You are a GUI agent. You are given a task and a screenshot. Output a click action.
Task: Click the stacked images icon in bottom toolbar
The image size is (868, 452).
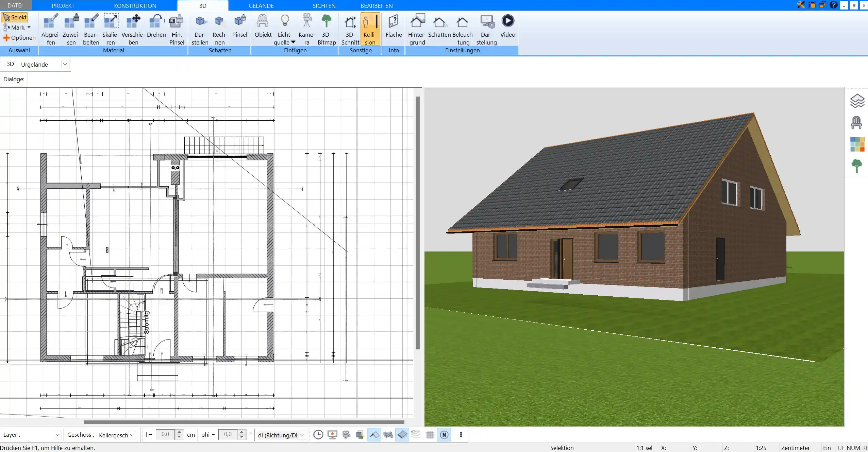pos(360,435)
